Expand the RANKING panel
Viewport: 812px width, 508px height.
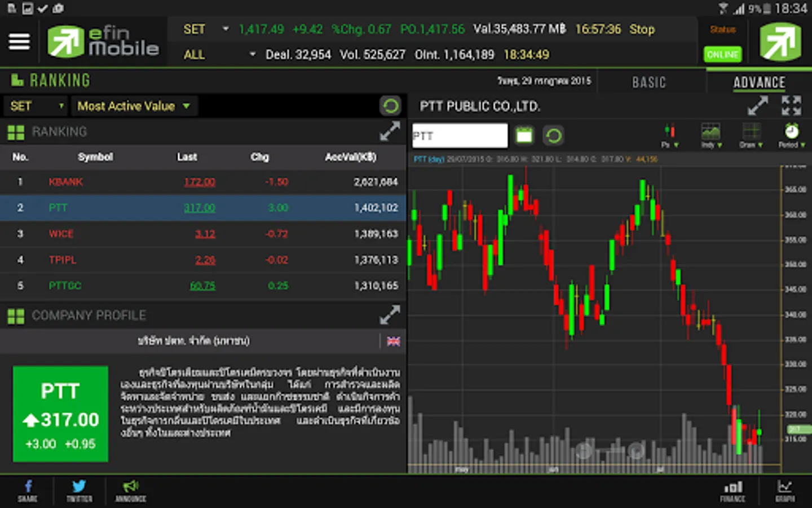390,132
